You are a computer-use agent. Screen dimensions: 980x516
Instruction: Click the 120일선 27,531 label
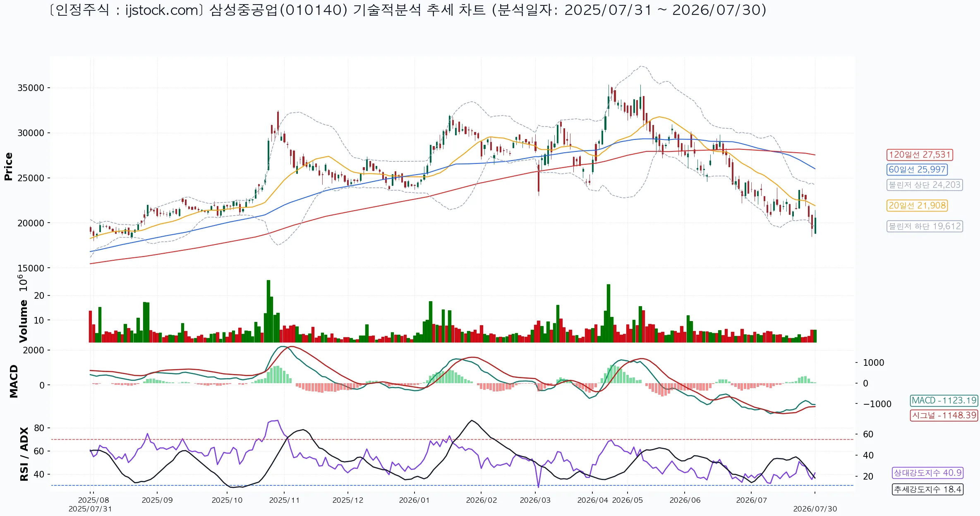tap(920, 155)
